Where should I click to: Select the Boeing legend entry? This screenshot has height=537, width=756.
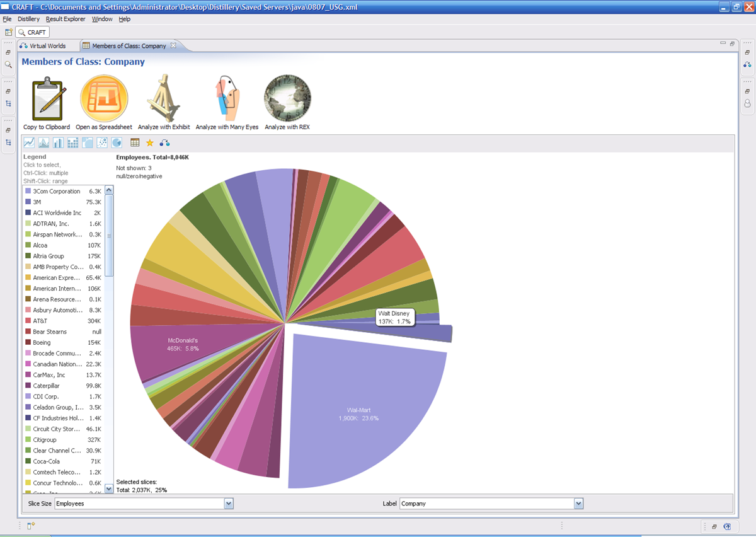pos(63,342)
